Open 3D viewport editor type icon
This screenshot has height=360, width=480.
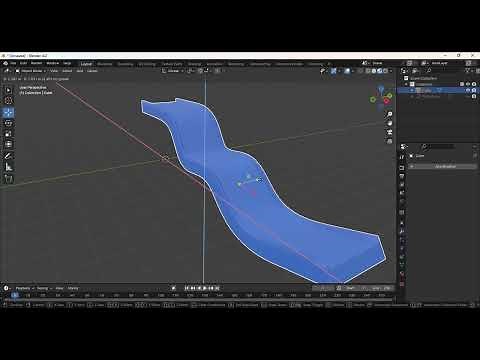pyautogui.click(x=6, y=71)
